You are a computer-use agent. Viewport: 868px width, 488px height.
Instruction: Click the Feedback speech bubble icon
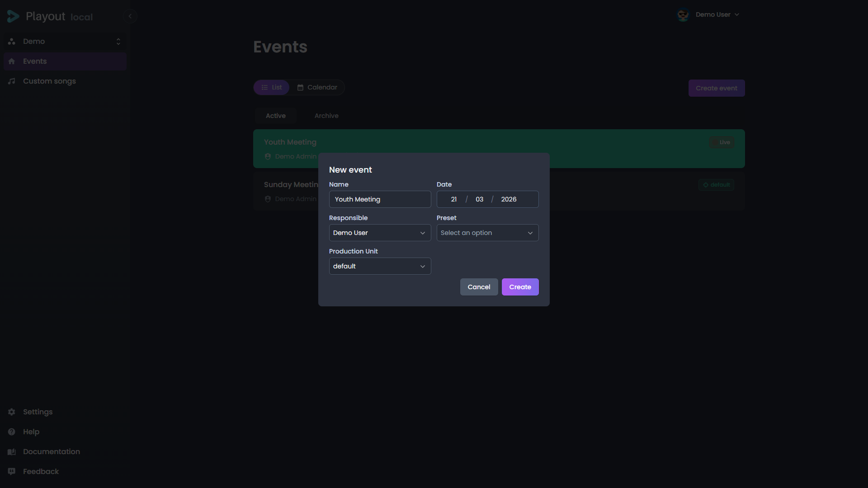click(x=12, y=472)
